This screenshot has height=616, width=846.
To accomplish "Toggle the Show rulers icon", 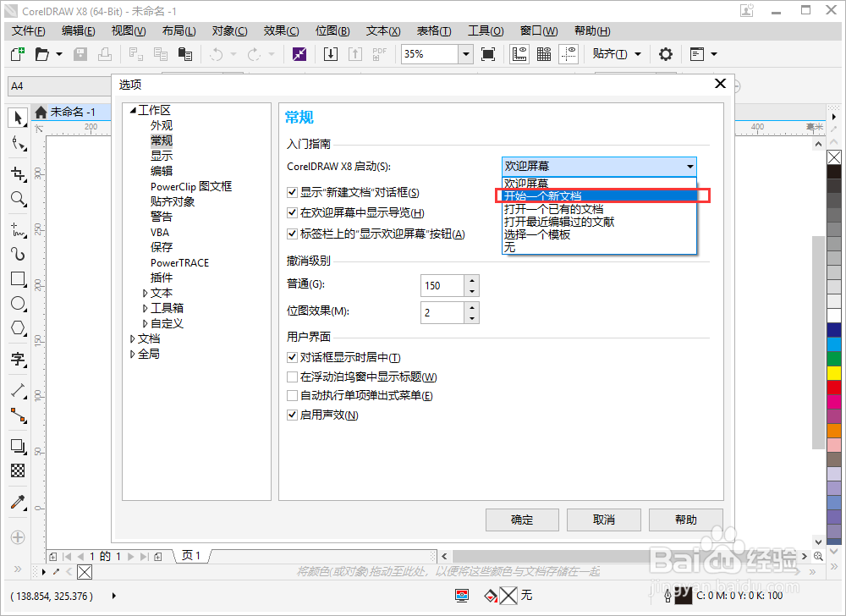I will tap(519, 54).
